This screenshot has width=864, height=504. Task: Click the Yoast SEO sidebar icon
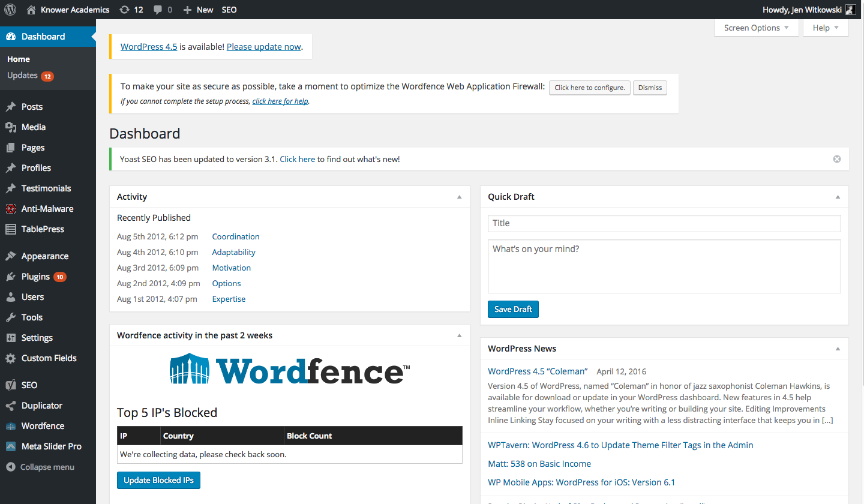click(11, 385)
